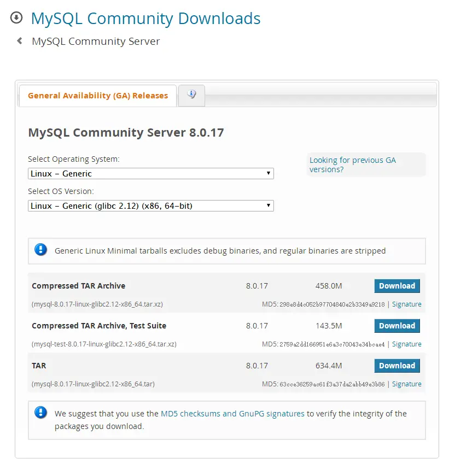The height and width of the screenshot is (476, 449).
Task: Open Signature link for mysql-8.0.17 tar.xz
Action: (406, 304)
